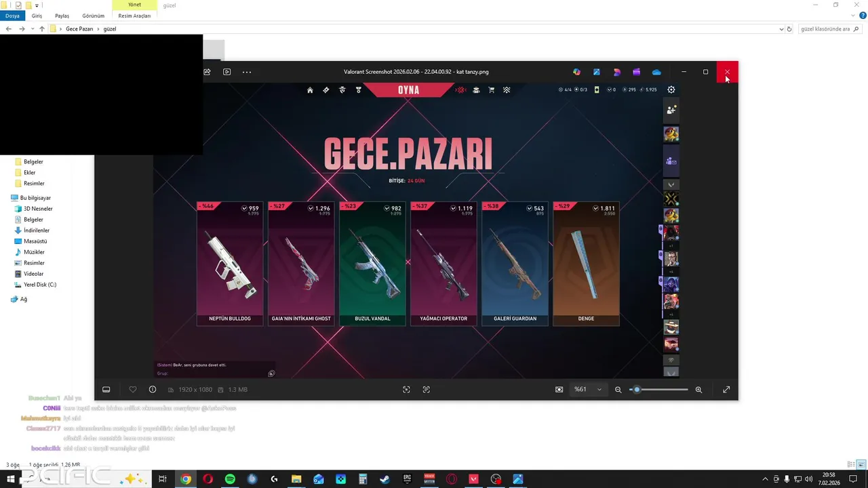Open Spotify from the taskbar
The width and height of the screenshot is (868, 488).
(x=230, y=479)
